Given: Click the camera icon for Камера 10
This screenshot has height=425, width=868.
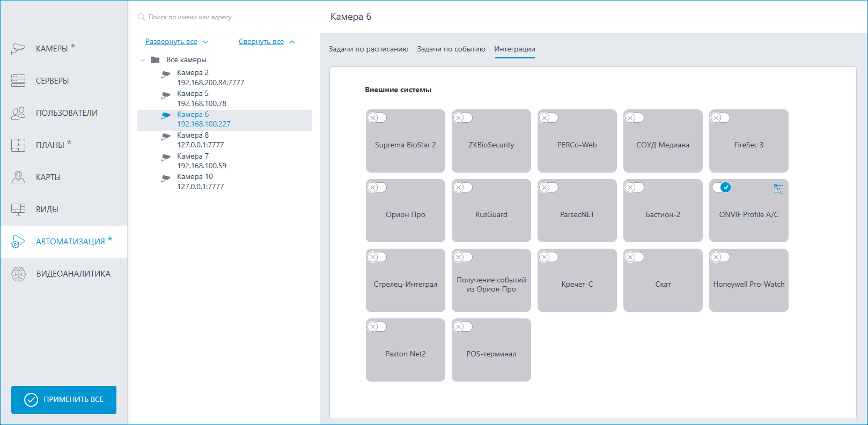Looking at the screenshot, I should tap(166, 178).
